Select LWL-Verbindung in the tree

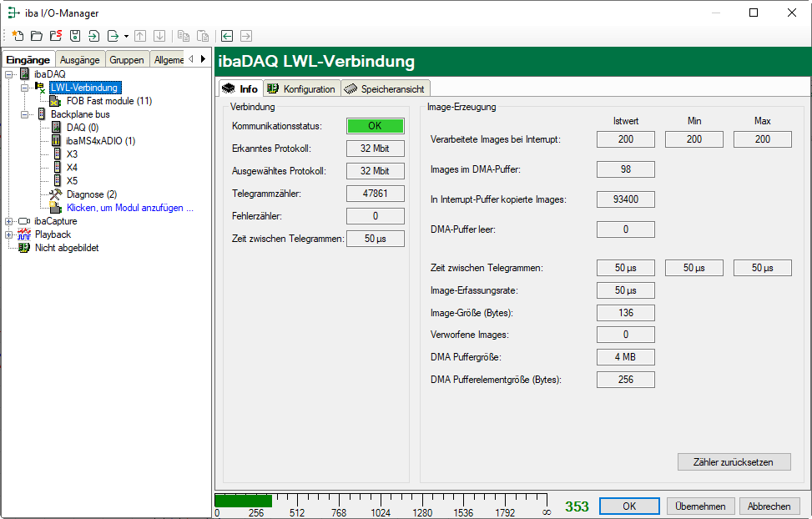84,88
